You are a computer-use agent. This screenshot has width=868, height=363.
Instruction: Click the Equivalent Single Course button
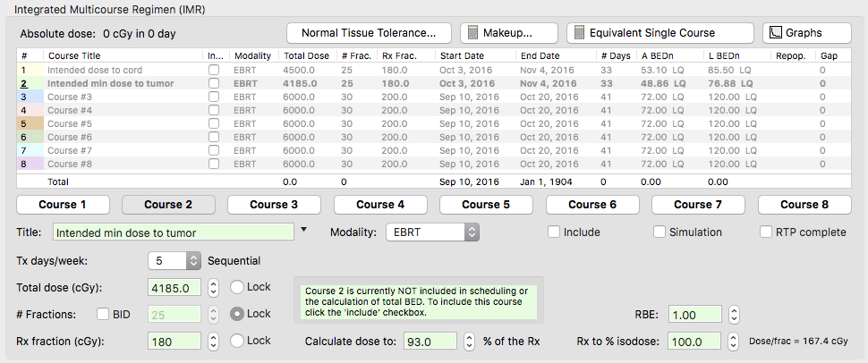(x=660, y=33)
